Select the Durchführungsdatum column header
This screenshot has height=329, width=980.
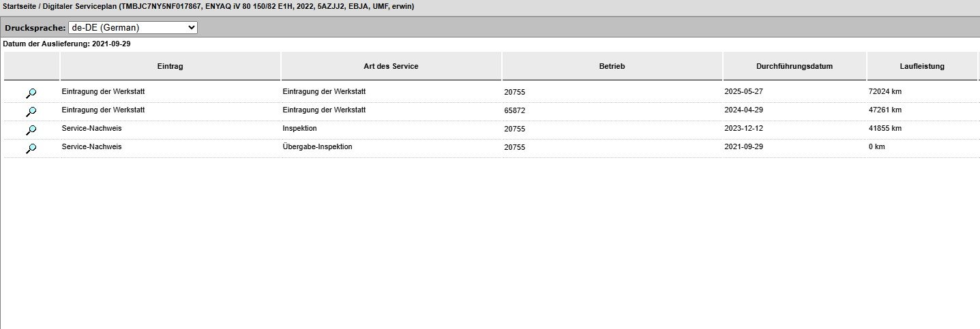795,66
